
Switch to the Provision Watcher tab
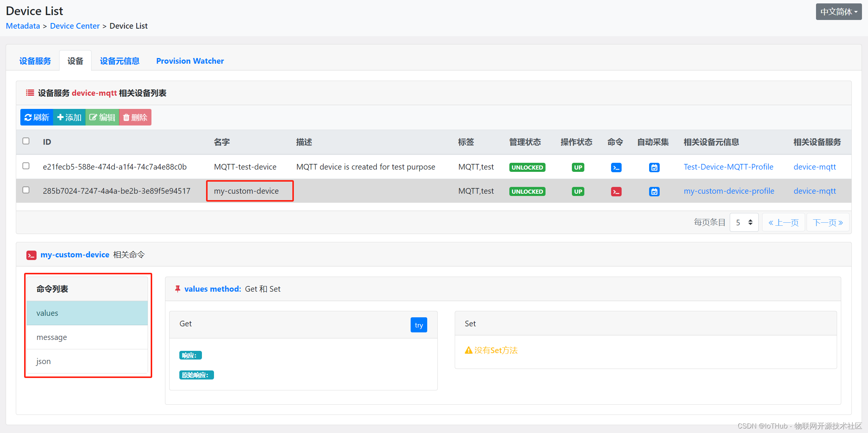[x=190, y=61]
